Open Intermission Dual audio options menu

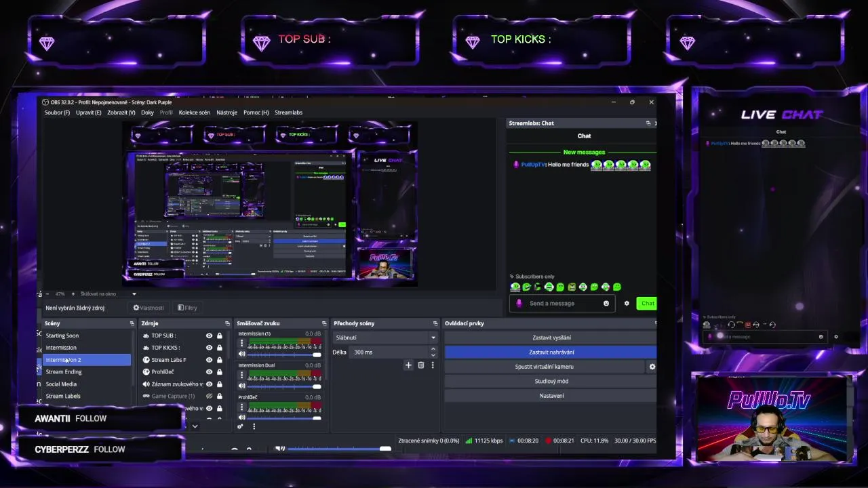(241, 375)
